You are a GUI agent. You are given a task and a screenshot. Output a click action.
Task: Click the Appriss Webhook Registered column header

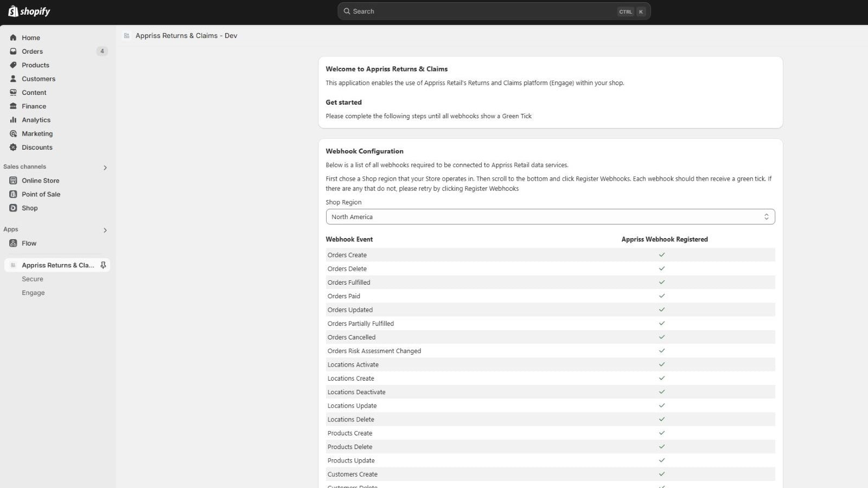[665, 239]
